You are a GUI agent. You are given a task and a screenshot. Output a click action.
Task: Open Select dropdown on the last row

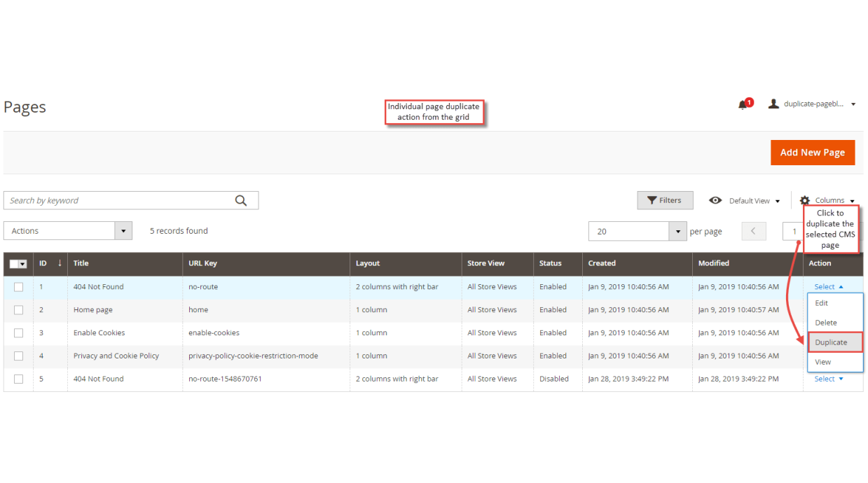[825, 379]
